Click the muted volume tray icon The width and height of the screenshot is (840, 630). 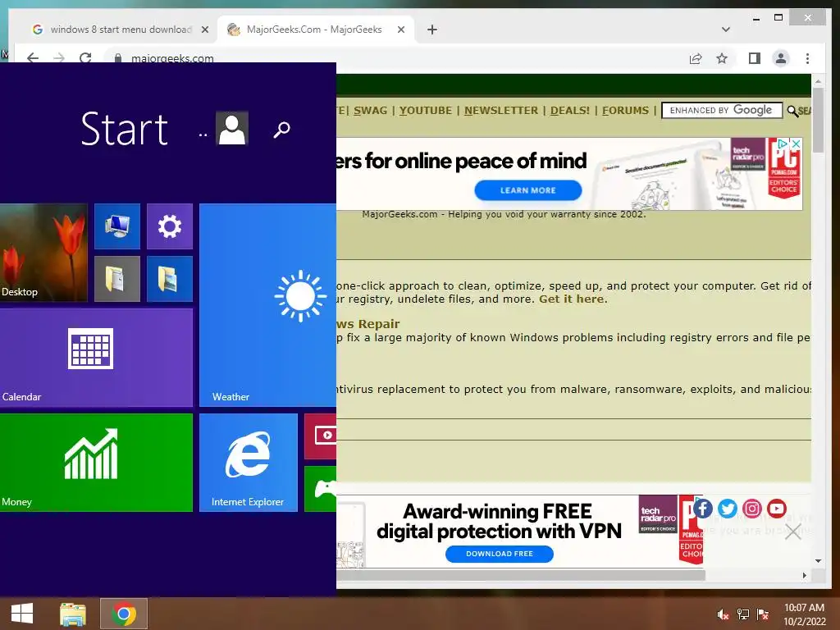[724, 614]
